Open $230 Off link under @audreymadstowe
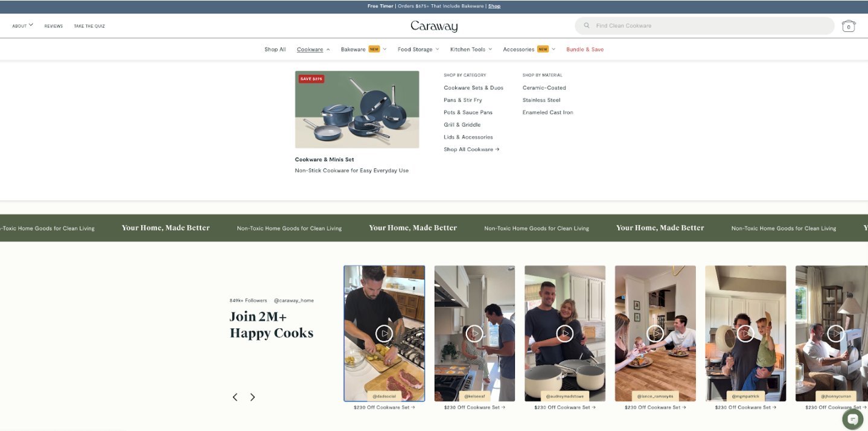868x431 pixels. pyautogui.click(x=564, y=407)
